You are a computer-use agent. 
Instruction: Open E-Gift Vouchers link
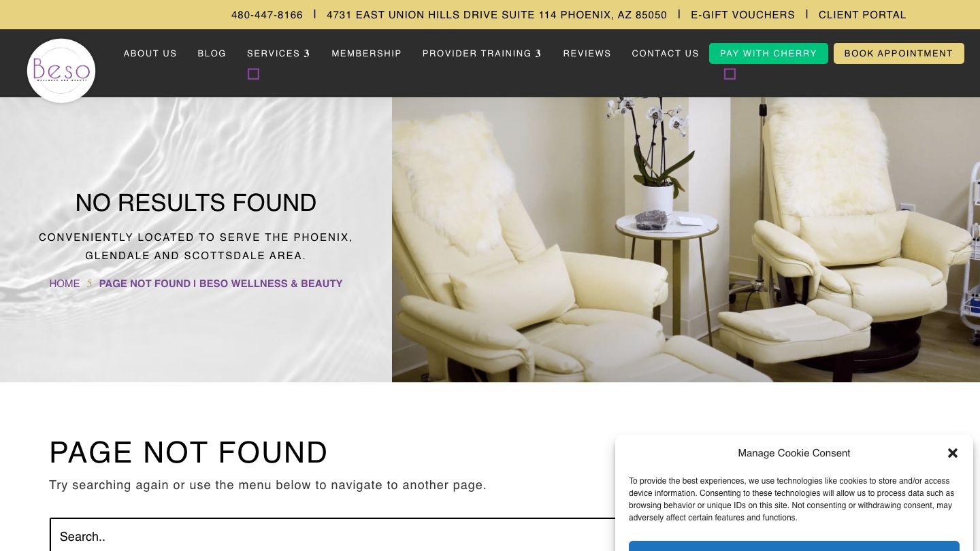[x=742, y=15]
